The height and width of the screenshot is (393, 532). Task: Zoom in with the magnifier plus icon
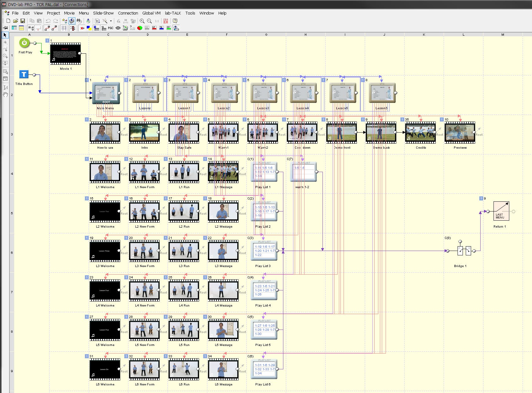tap(142, 21)
